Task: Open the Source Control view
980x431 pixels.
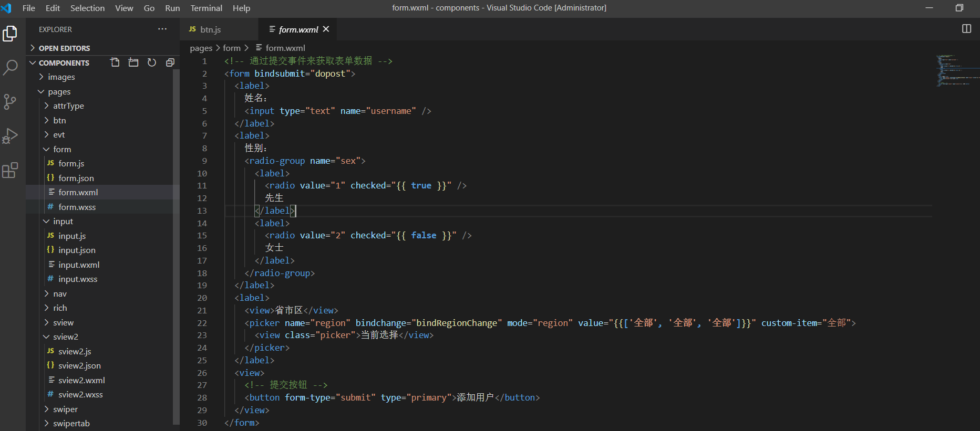Action: pos(10,101)
